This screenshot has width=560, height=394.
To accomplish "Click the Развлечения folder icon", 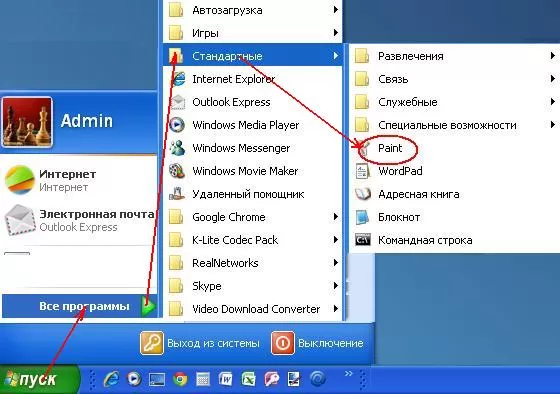I will 362,56.
